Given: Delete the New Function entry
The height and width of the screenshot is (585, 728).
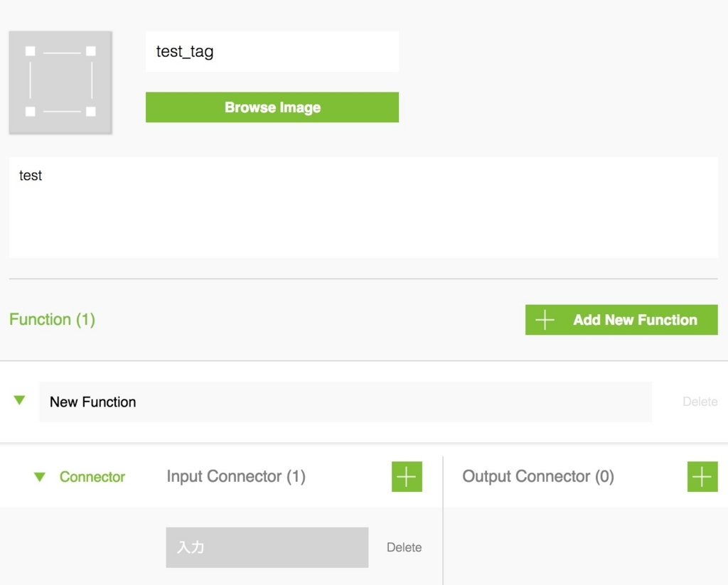Looking at the screenshot, I should [700, 402].
